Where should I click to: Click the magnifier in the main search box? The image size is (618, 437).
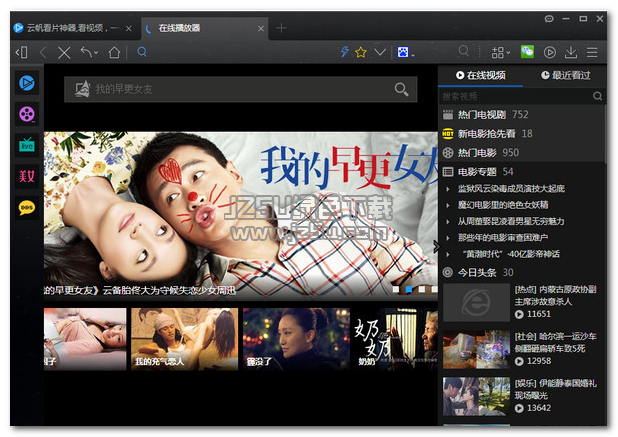[x=401, y=89]
